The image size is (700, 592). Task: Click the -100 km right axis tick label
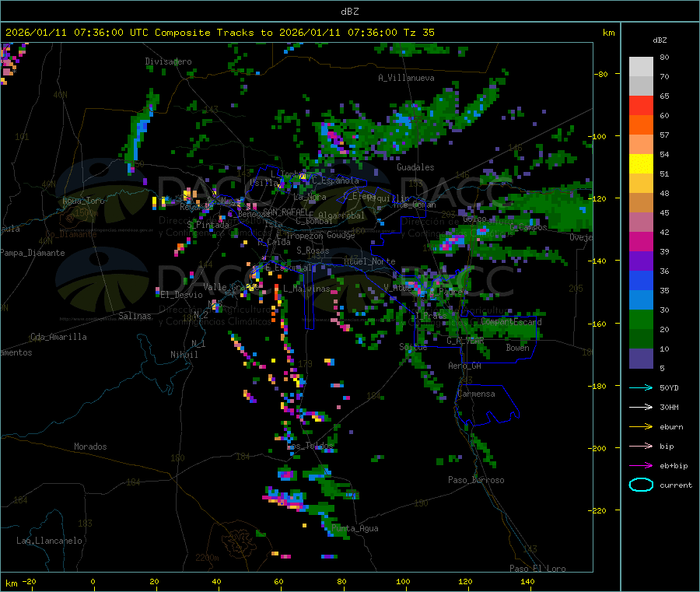coord(598,136)
